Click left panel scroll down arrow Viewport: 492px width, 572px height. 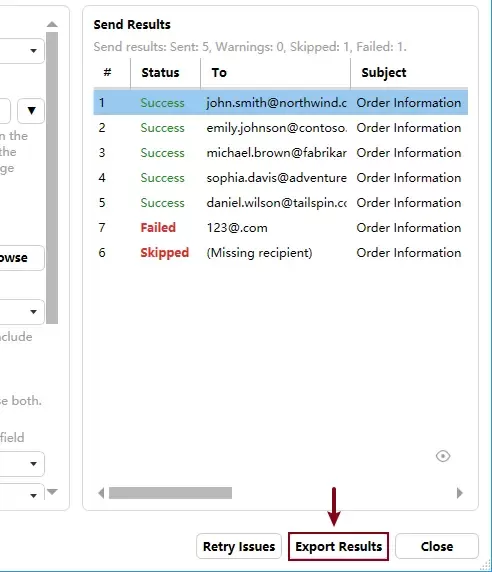point(52,492)
